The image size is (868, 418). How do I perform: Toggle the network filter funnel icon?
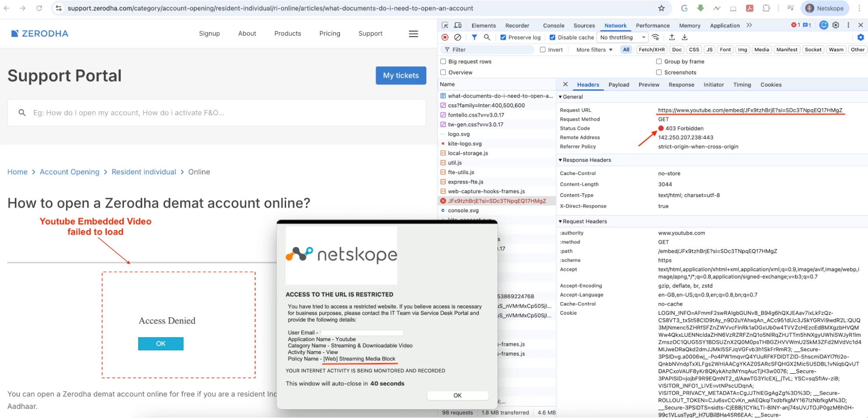(475, 37)
